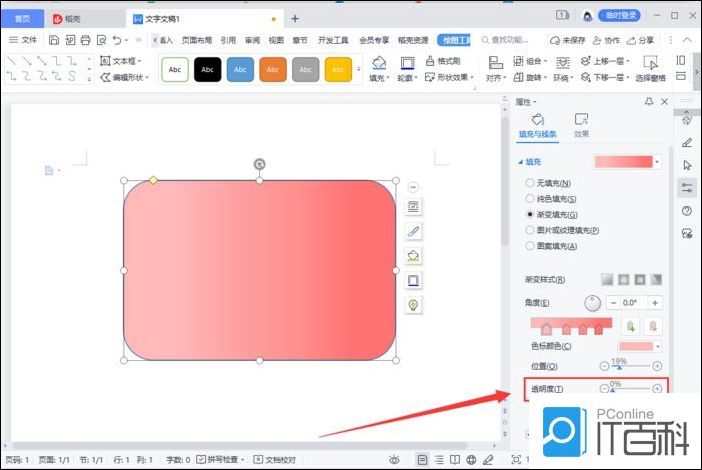Open the 页面布局 ribbon tab
Image resolution: width=702 pixels, height=470 pixels.
197,40
